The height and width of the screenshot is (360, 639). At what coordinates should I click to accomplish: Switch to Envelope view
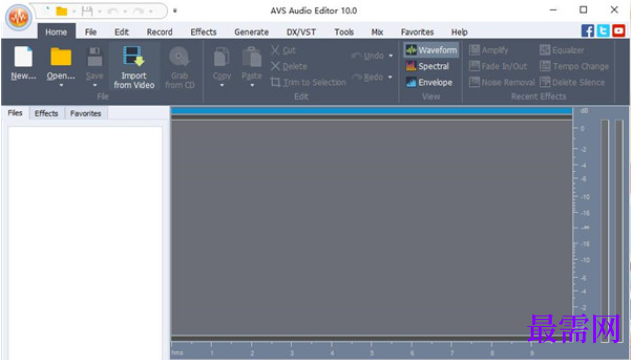point(429,82)
